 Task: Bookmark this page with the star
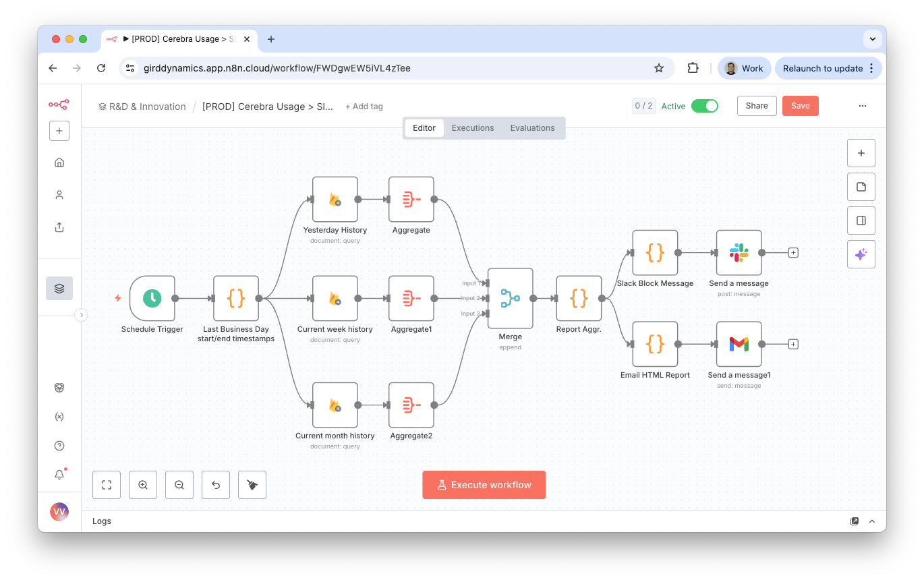pyautogui.click(x=659, y=68)
